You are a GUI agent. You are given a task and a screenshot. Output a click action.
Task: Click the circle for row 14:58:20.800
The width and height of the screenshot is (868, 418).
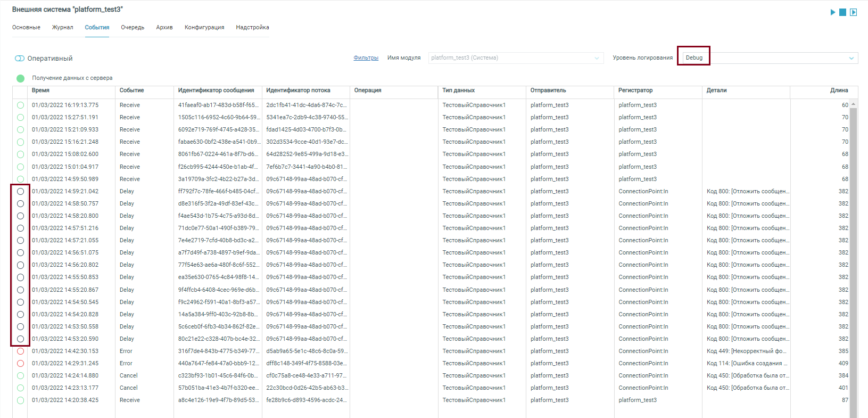[x=20, y=216]
